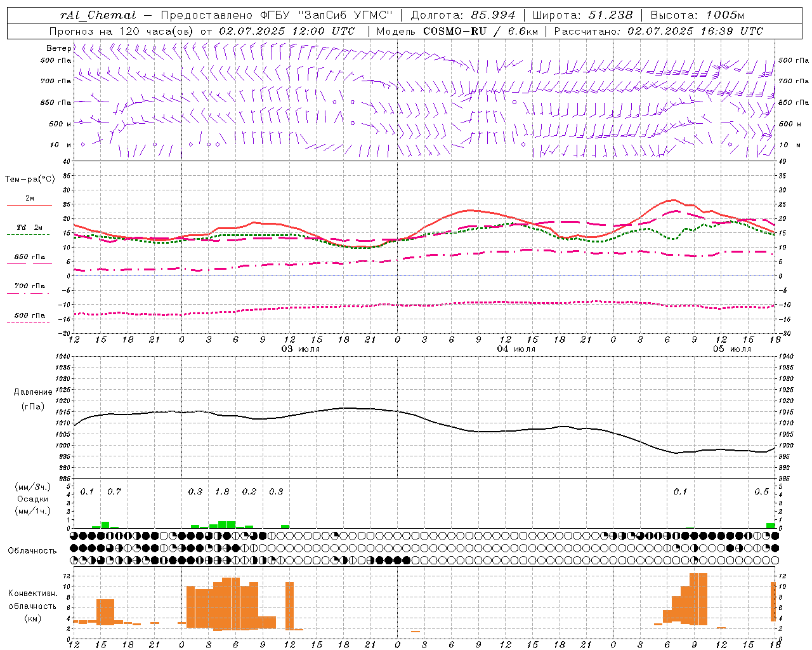This screenshot has width=812, height=650.
Task: Select the 850 гПа temperature legend entry
Action: [x=30, y=256]
